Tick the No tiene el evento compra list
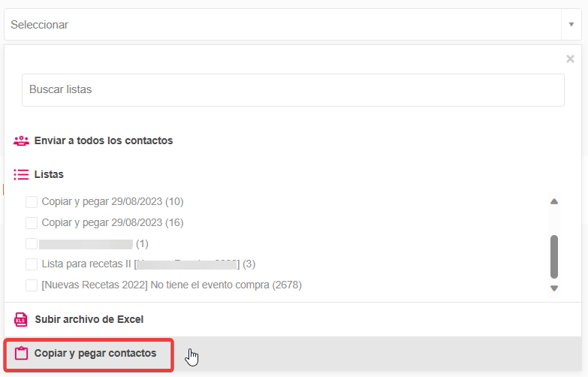The height and width of the screenshot is (377, 588). click(x=32, y=285)
